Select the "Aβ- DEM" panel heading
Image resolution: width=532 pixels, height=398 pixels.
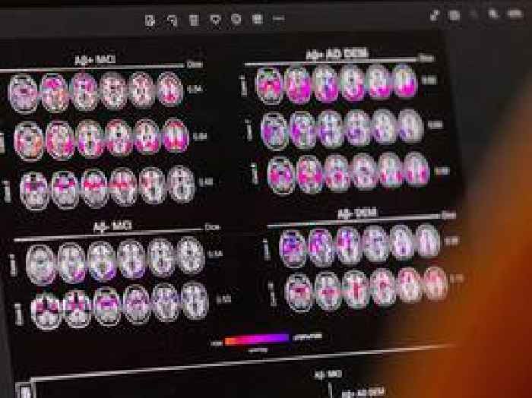[356, 214]
